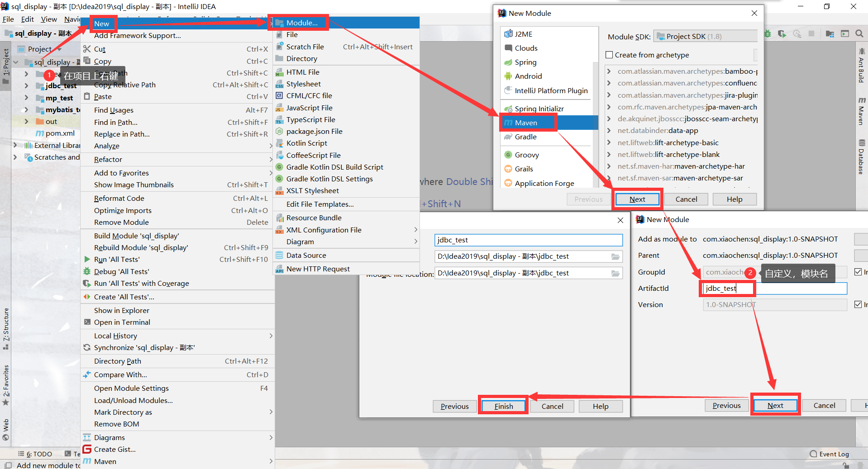Screen dimensions: 868x469
Task: Enable Create from archetype checkbox
Action: (609, 55)
